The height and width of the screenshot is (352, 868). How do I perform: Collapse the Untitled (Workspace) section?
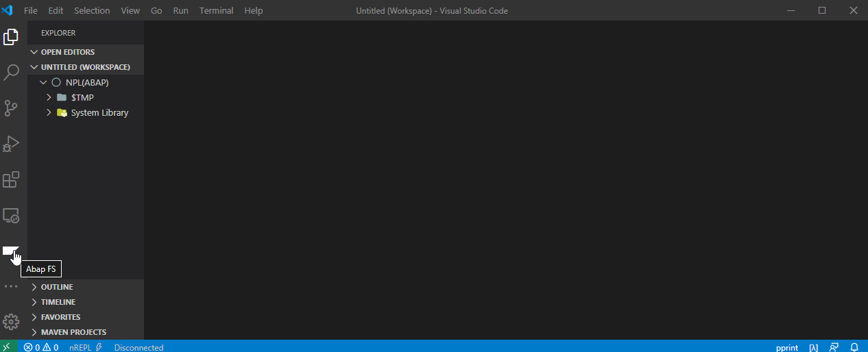(34, 67)
